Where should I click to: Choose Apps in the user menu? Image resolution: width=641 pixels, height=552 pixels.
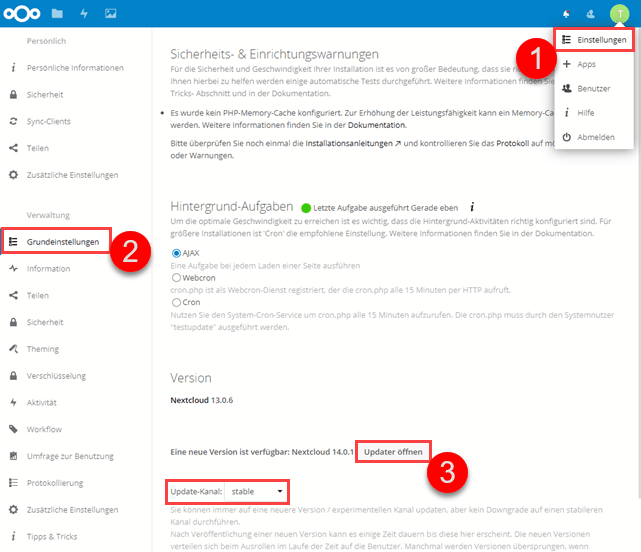pos(594,64)
